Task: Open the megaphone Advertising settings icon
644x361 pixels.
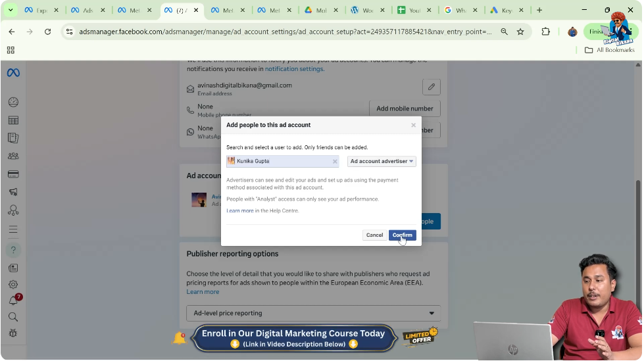Action: tap(13, 192)
